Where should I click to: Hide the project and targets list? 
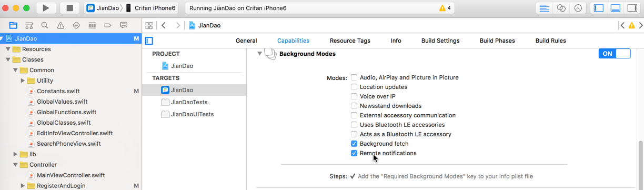pyautogui.click(x=149, y=41)
